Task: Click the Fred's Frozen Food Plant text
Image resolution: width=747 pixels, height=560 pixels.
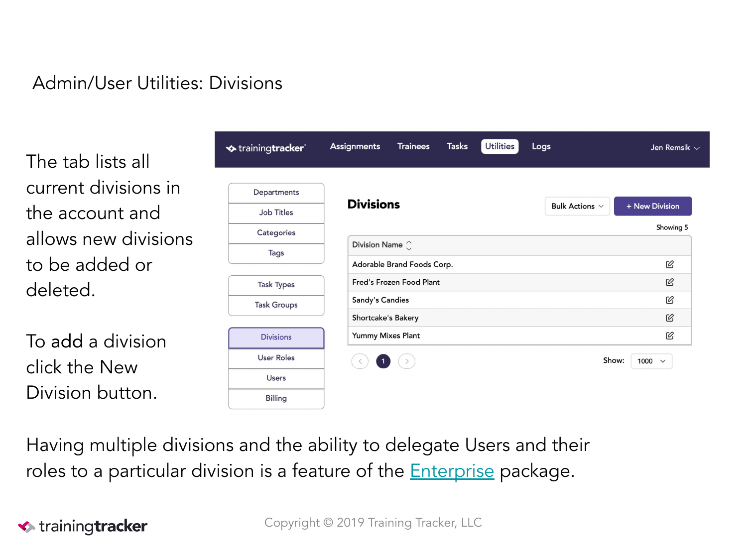Action: [x=396, y=282]
